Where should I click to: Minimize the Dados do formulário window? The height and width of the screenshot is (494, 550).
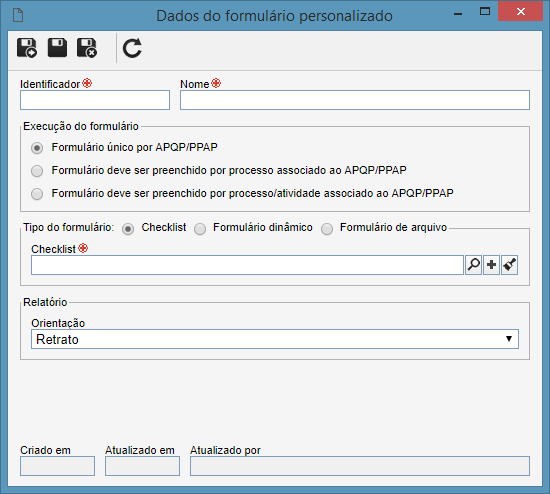pos(458,13)
